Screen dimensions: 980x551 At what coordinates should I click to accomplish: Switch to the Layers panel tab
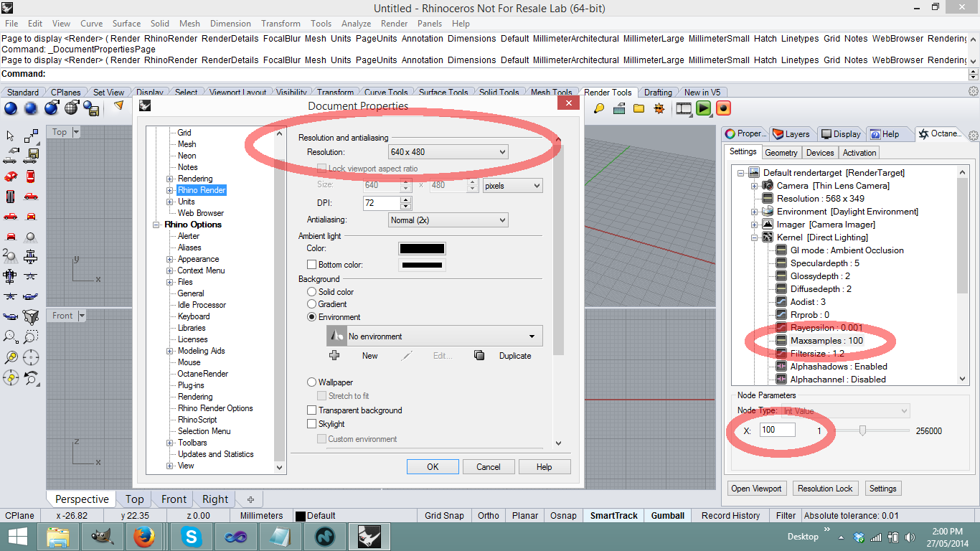pos(792,133)
